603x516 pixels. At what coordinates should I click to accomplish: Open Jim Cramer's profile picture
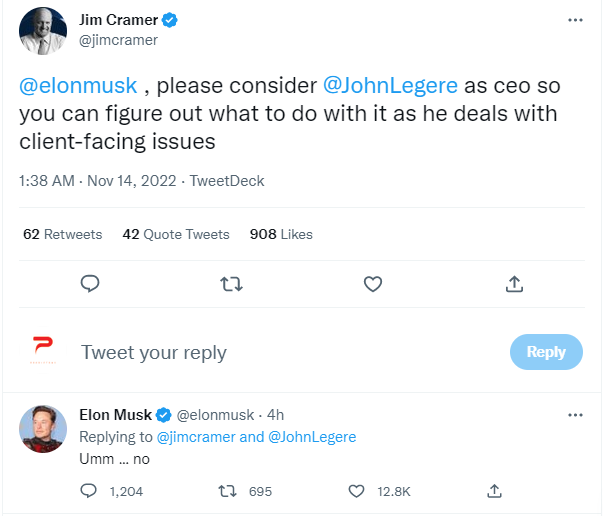43,30
